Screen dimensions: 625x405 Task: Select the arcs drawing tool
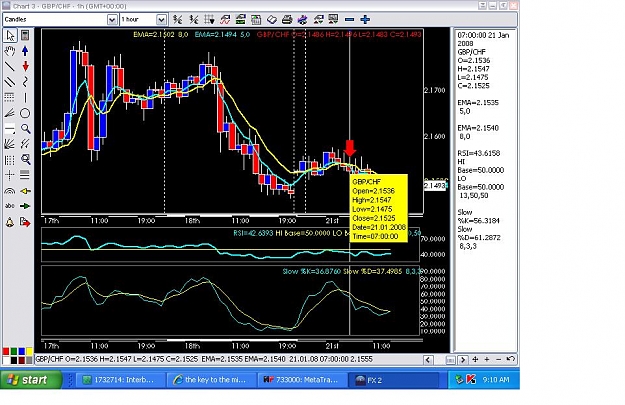(x=10, y=191)
